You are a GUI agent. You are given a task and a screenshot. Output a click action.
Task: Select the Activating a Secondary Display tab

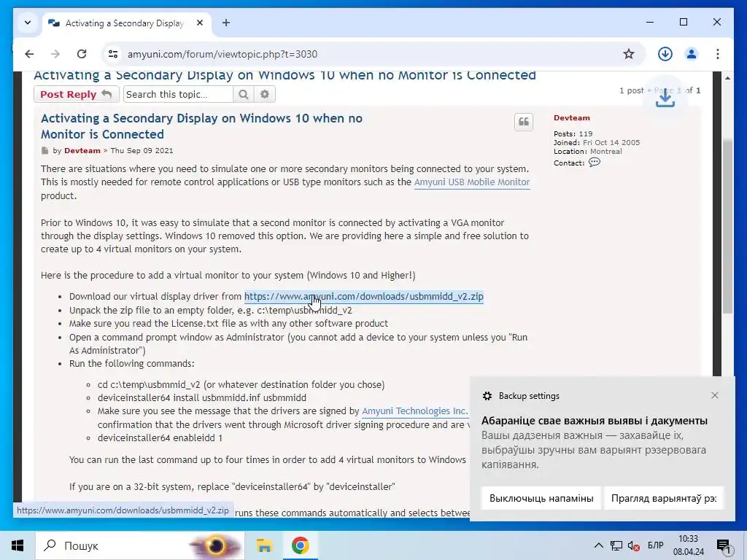point(126,23)
